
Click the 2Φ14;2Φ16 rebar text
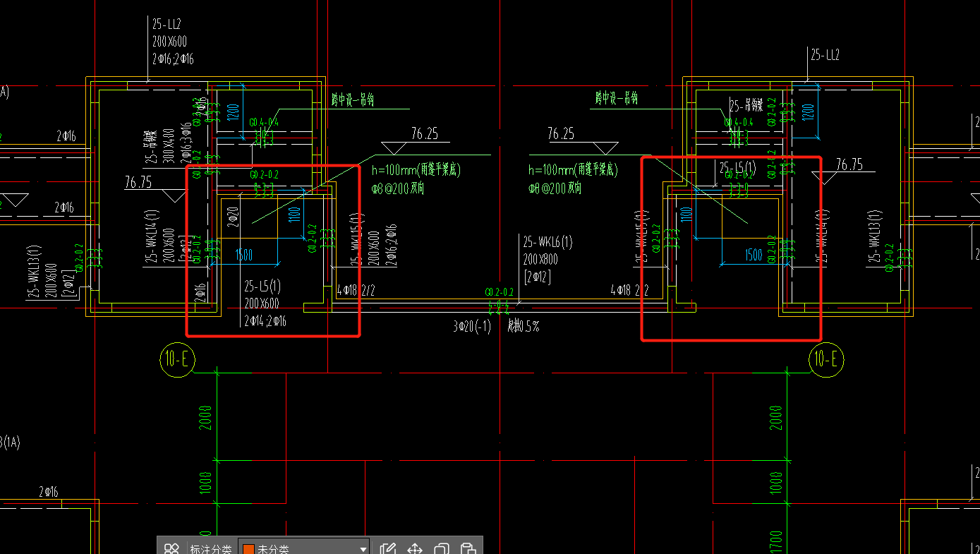coord(265,321)
